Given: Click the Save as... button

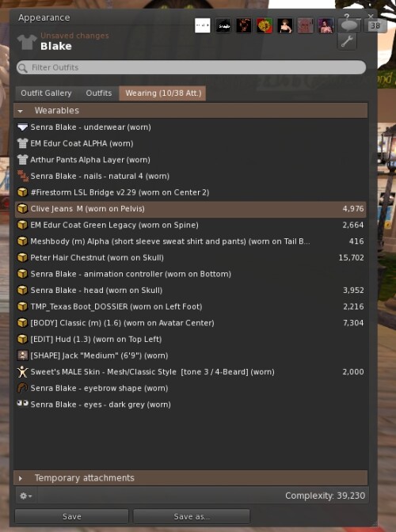Looking at the screenshot, I should [x=192, y=516].
